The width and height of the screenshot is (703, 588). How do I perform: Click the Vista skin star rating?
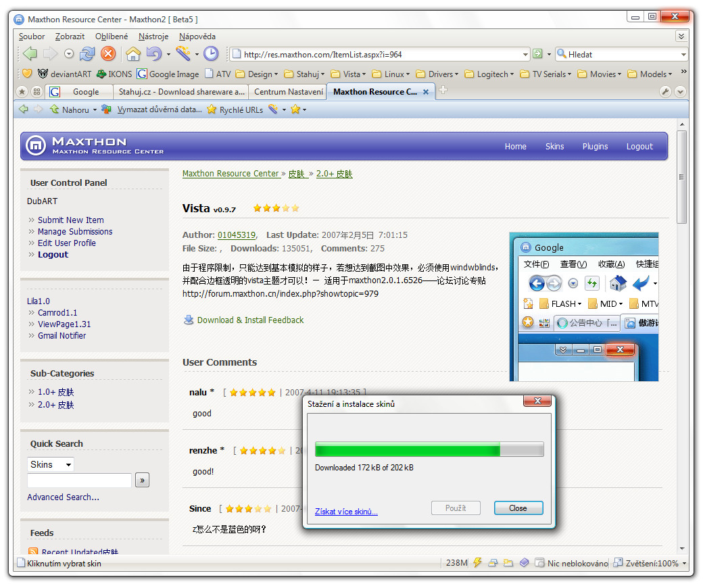coord(276,208)
